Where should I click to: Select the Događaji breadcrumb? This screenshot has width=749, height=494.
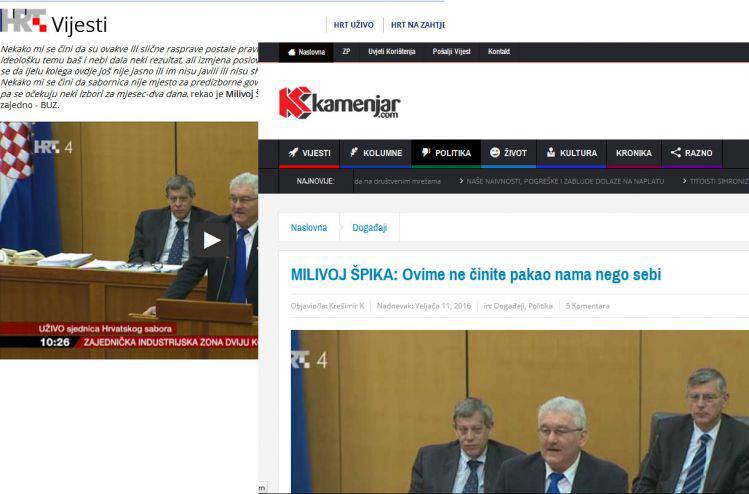click(x=369, y=228)
